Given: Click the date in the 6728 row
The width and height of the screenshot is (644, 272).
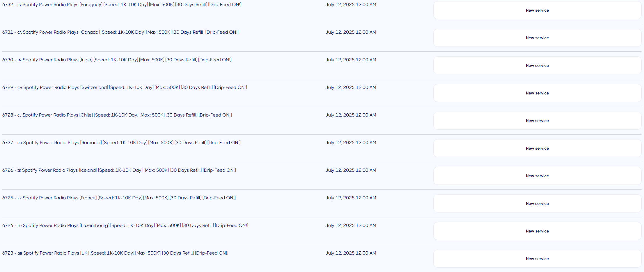Looking at the screenshot, I should tap(351, 115).
